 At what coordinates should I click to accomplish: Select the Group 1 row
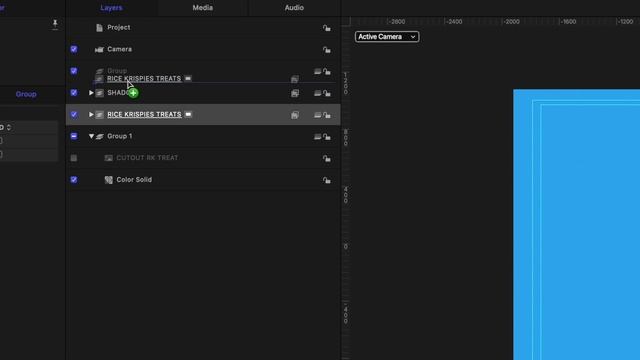[x=203, y=136]
